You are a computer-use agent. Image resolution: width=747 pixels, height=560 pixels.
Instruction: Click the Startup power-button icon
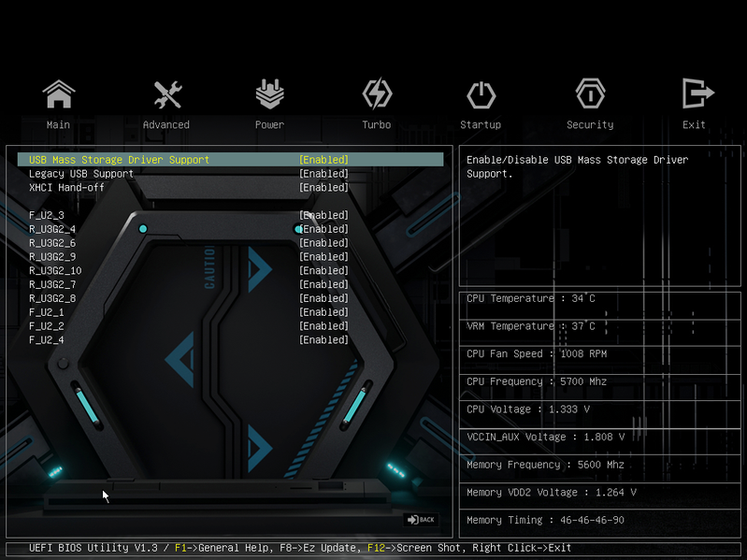[481, 94]
